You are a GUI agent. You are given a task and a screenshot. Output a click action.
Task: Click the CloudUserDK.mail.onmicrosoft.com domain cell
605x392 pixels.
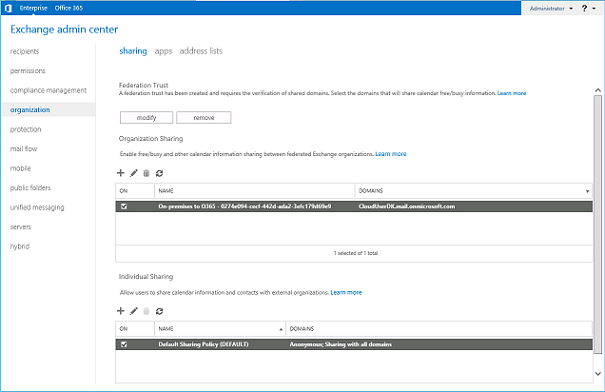(x=407, y=206)
